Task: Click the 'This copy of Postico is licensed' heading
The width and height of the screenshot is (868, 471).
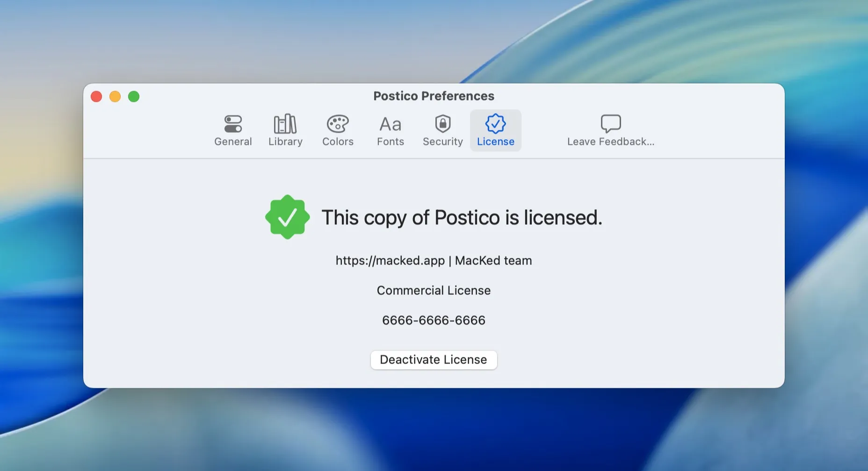Action: [x=462, y=217]
